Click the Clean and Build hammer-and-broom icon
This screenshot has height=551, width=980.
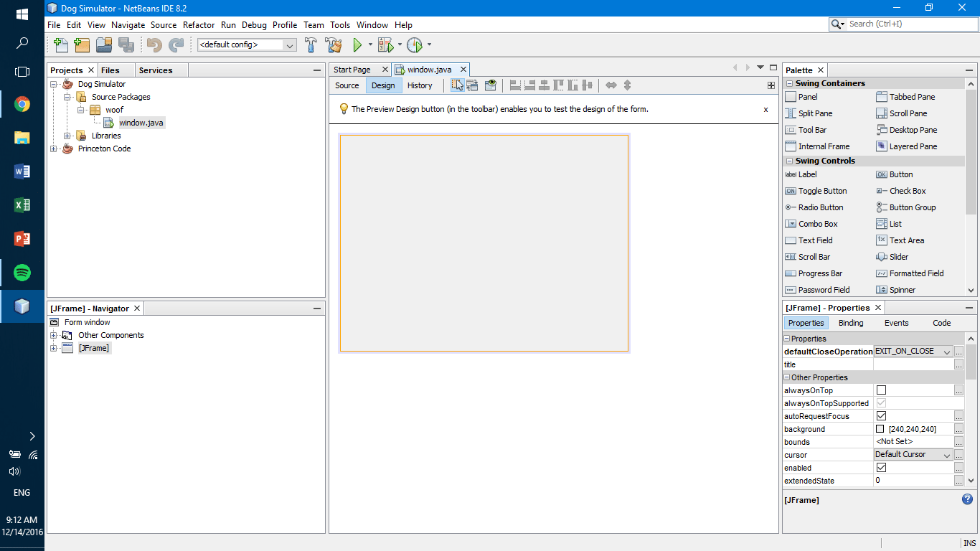click(x=334, y=45)
